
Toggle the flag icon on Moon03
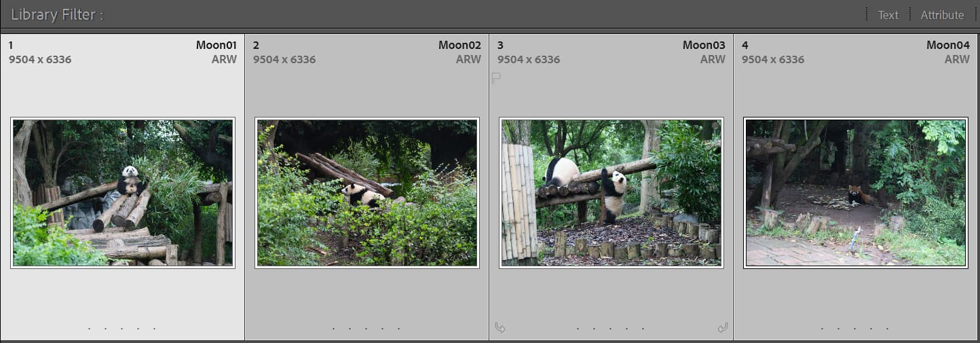(496, 77)
